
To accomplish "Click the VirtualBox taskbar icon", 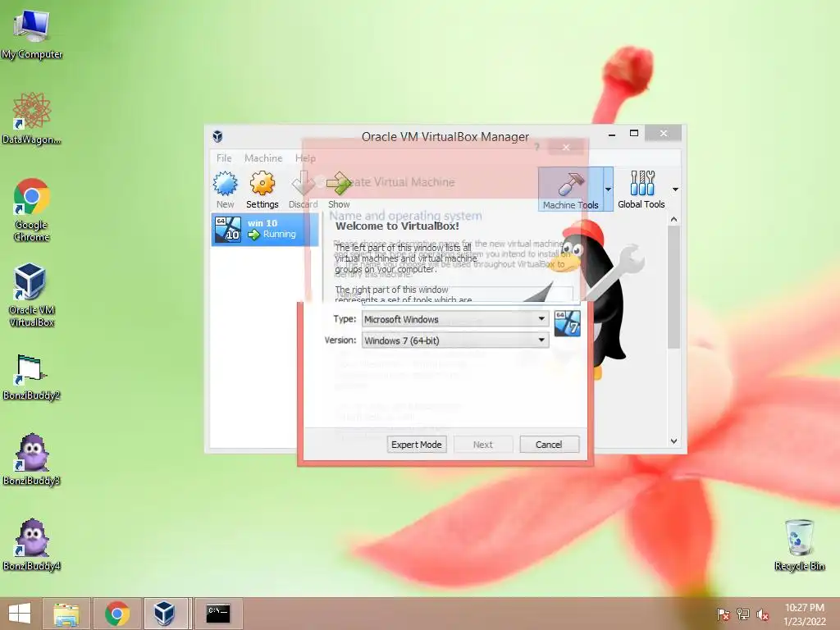I will (164, 614).
